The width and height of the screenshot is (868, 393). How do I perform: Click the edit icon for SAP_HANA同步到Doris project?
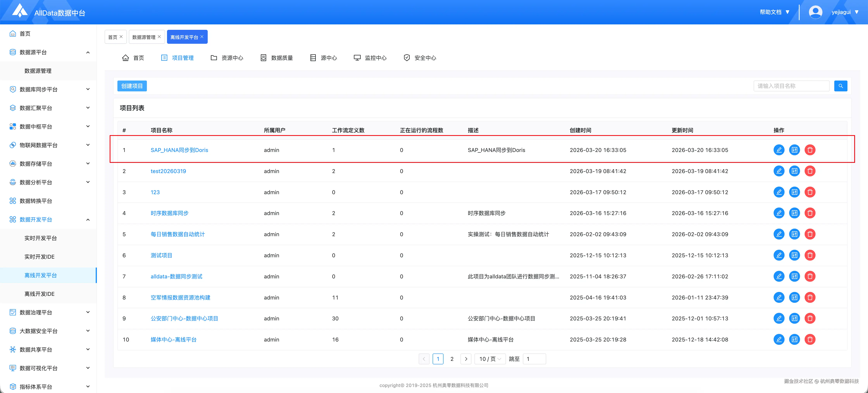[x=779, y=150]
